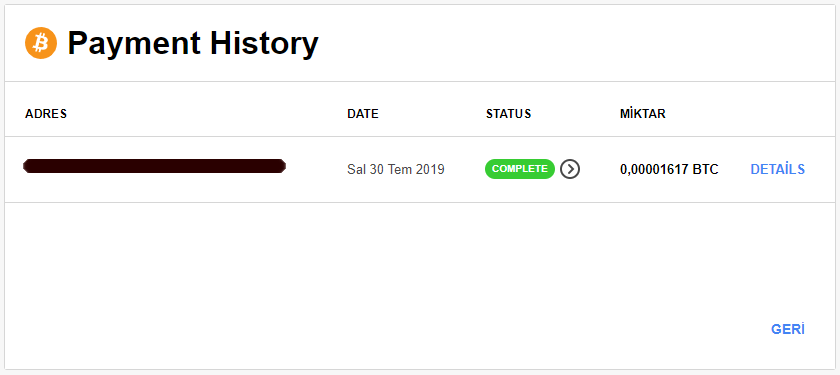This screenshot has height=375, width=840.
Task: Click the 0,00001617 number in amount
Action: click(x=654, y=170)
